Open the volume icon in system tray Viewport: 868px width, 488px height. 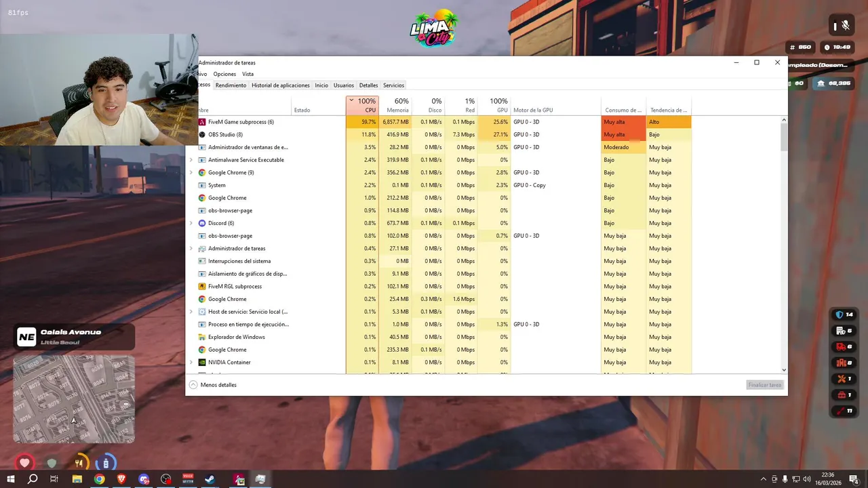tap(807, 479)
